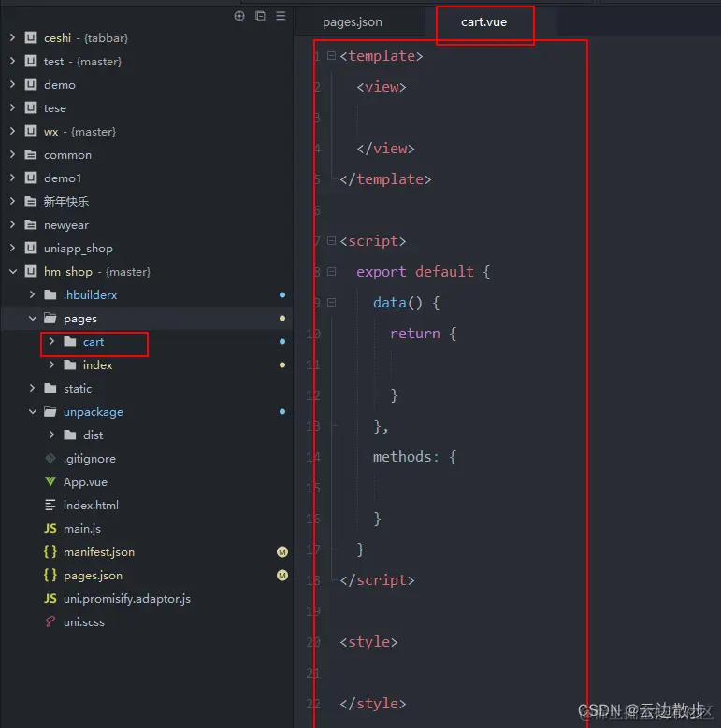This screenshot has width=721, height=728.
Task: Click the uni.scss Sass icon
Action: click(50, 621)
